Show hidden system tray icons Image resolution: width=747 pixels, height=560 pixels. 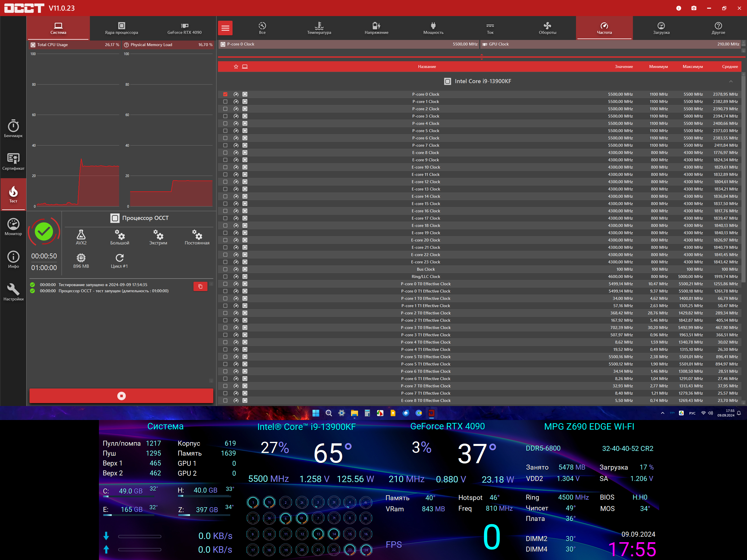[x=662, y=413]
